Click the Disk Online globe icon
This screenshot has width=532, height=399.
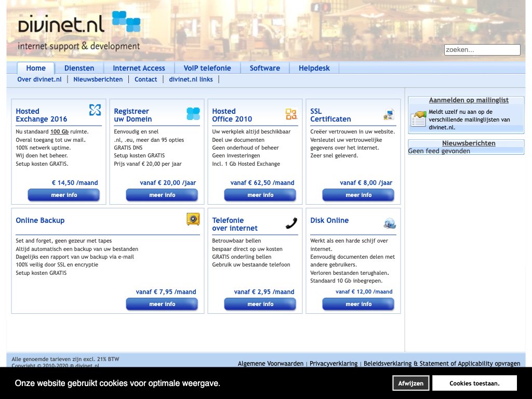pyautogui.click(x=390, y=223)
